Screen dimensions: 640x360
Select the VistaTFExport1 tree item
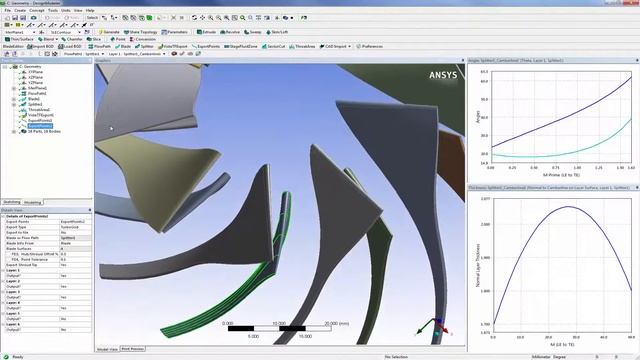tap(40, 115)
